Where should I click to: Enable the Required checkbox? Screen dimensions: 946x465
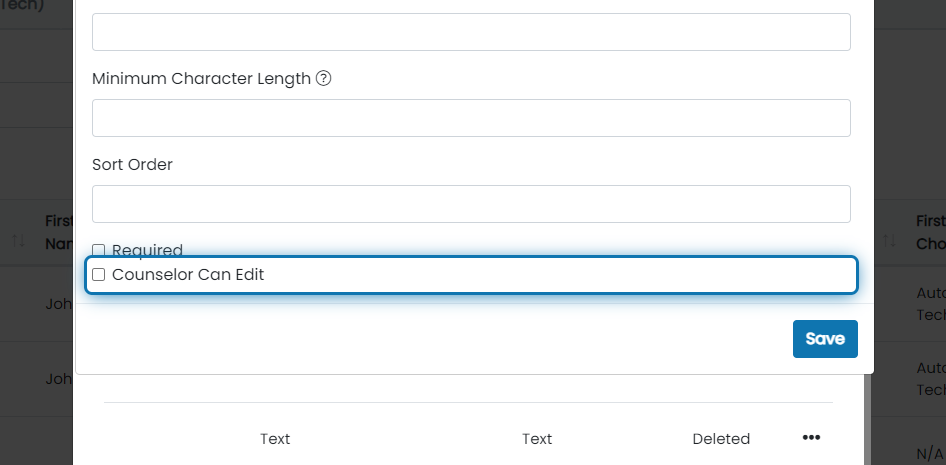(x=98, y=250)
